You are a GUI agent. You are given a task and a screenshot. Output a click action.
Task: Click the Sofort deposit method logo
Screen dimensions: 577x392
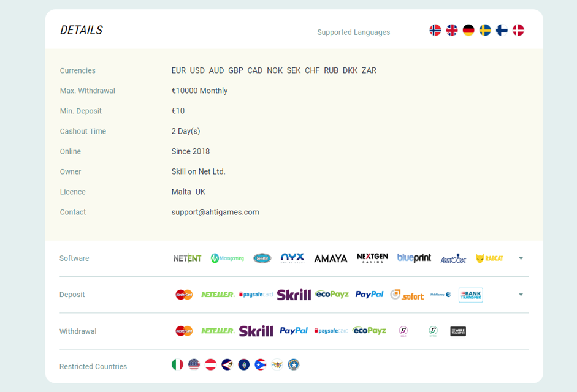click(x=407, y=295)
